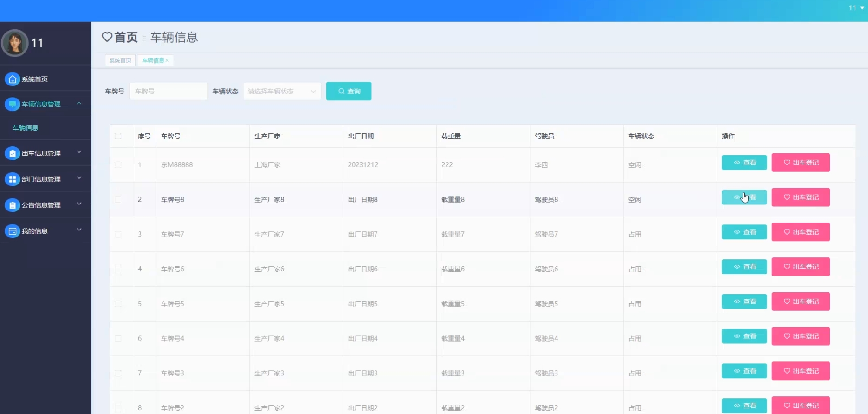Click 出车登记 for 车牌号8 row

pos(801,197)
